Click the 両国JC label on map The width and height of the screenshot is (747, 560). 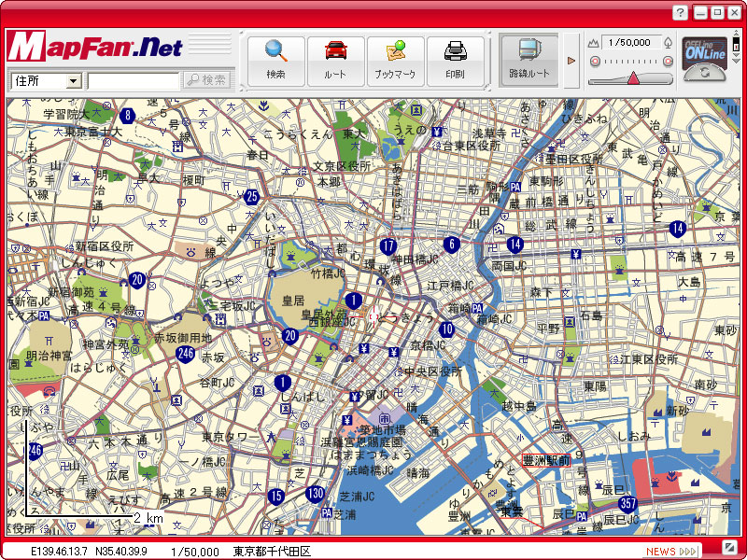(509, 266)
